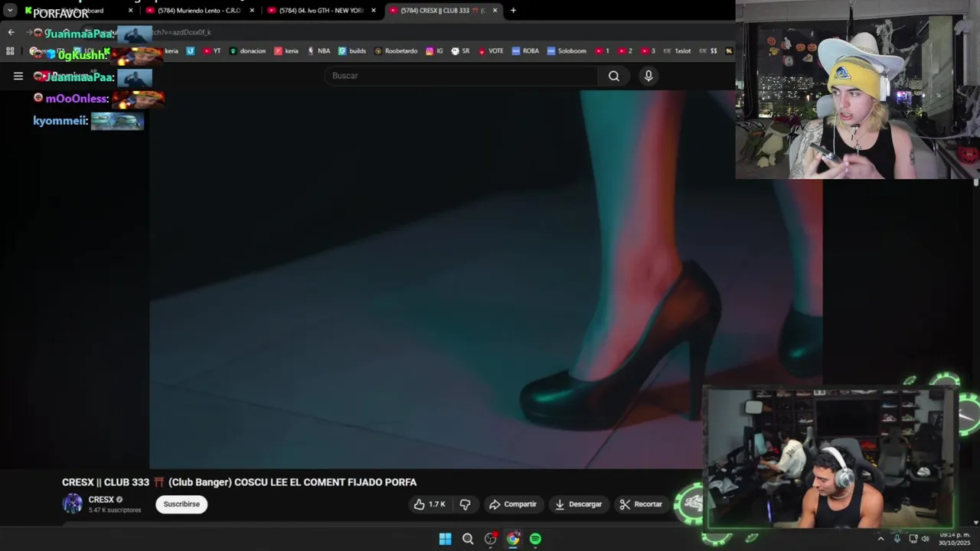
Task: Click the Compartir share button
Action: [513, 504]
